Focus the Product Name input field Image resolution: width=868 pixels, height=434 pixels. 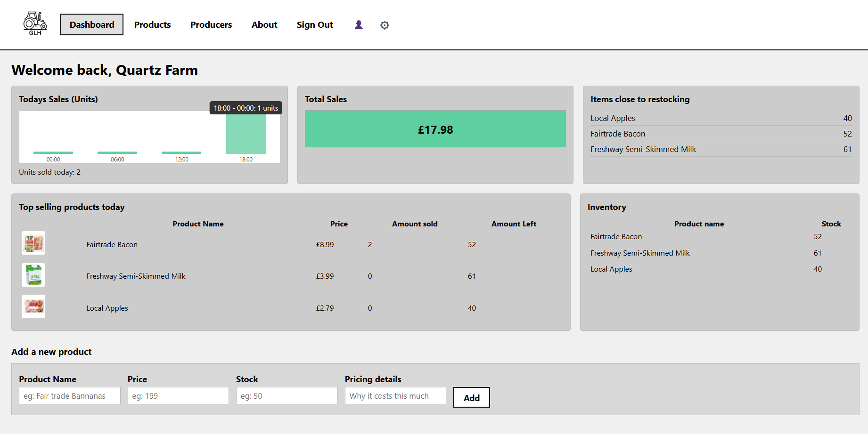pos(70,396)
